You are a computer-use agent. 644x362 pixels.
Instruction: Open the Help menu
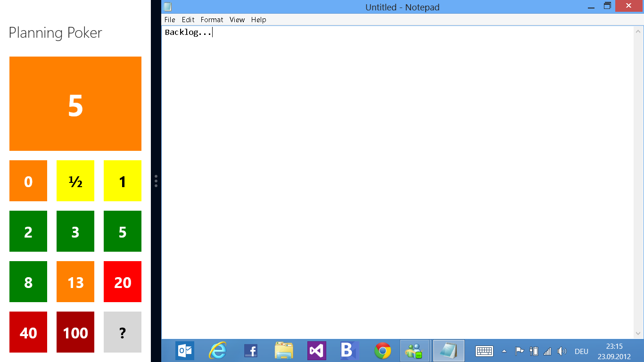click(x=258, y=20)
